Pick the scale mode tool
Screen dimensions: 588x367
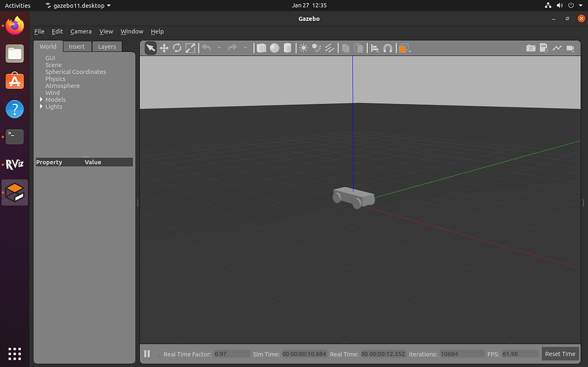(190, 48)
